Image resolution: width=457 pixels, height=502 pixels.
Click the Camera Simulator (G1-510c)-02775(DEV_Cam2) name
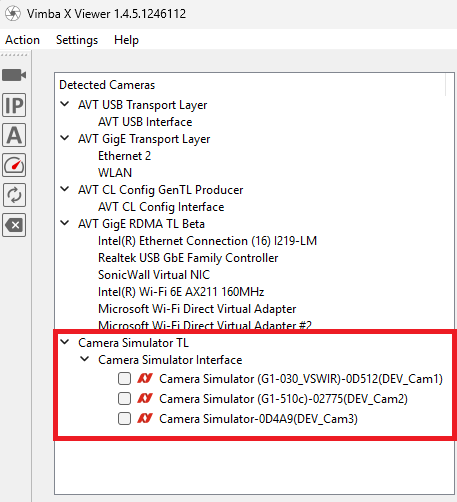283,399
